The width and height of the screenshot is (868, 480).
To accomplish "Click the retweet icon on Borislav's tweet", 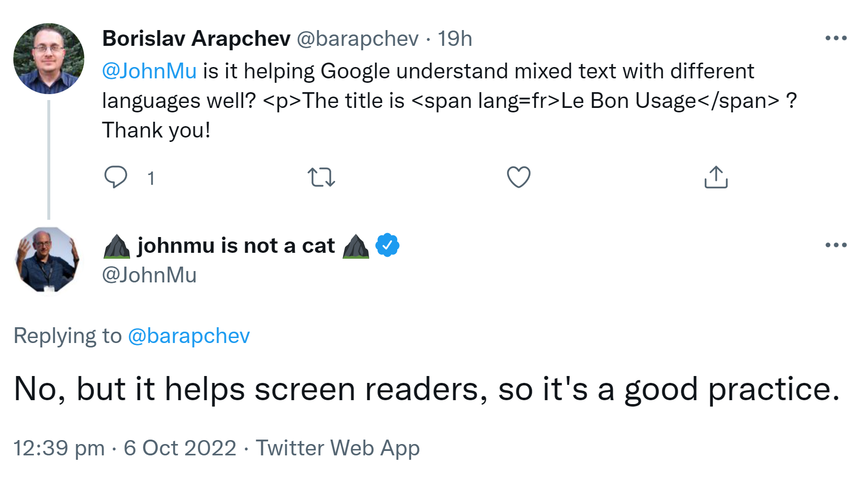I will pyautogui.click(x=321, y=177).
